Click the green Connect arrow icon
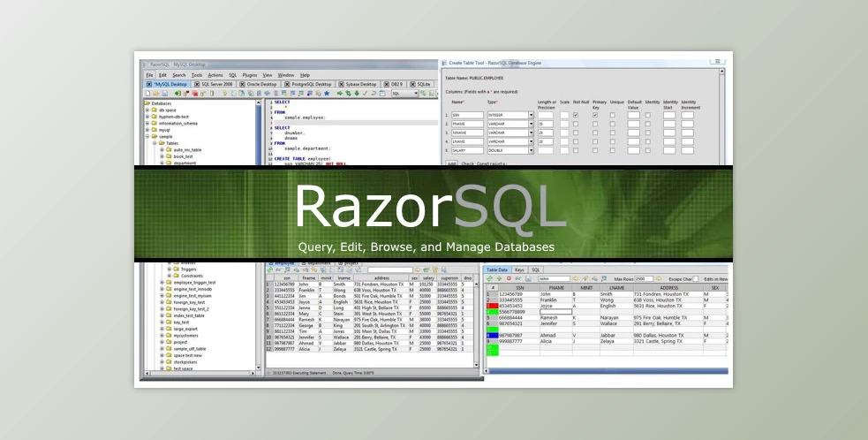This screenshot has width=868, height=440. coord(177,94)
